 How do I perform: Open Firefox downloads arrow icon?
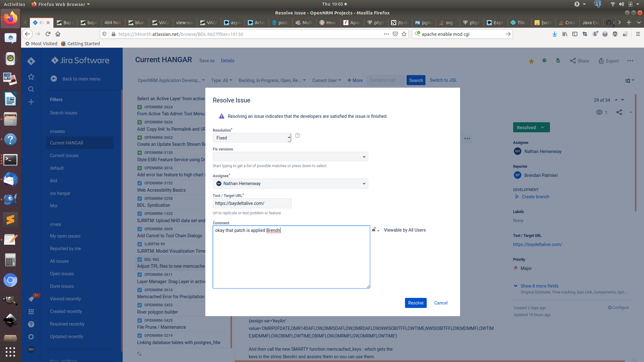pyautogui.click(x=555, y=34)
